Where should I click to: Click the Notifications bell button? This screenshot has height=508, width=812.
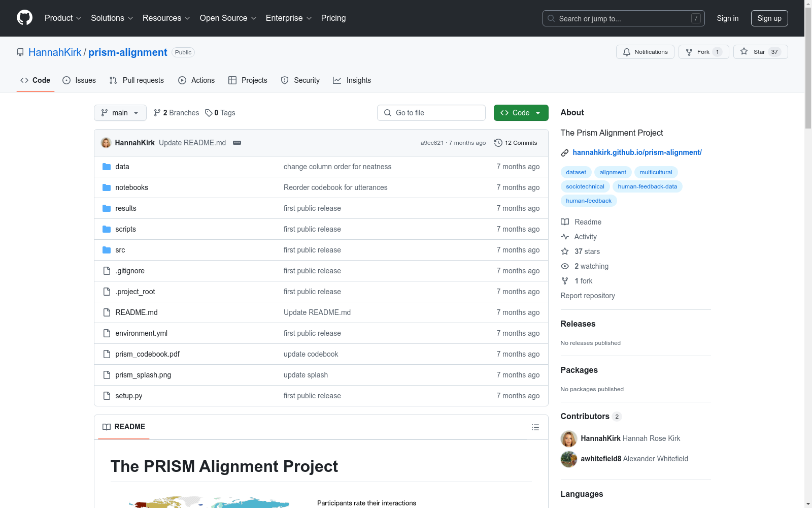tap(645, 52)
